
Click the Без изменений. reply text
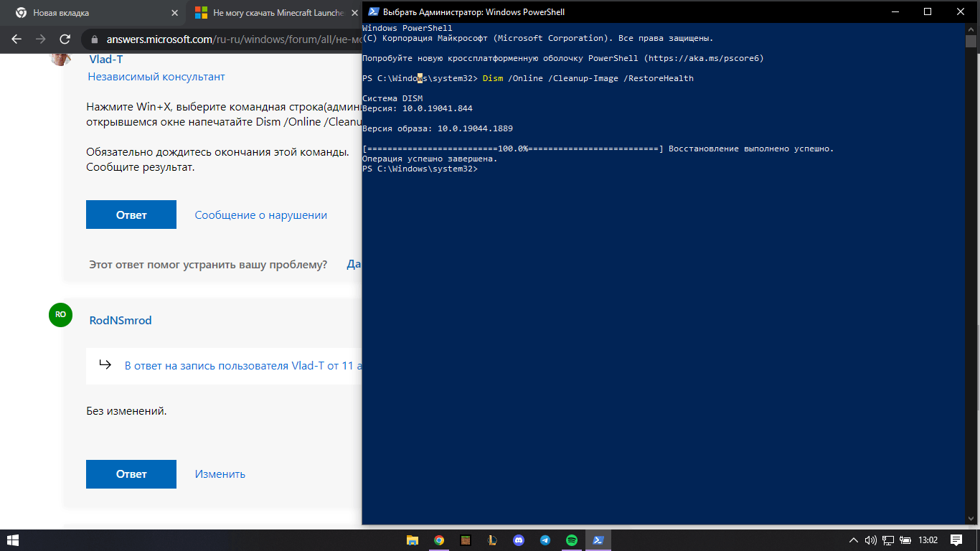coord(126,411)
